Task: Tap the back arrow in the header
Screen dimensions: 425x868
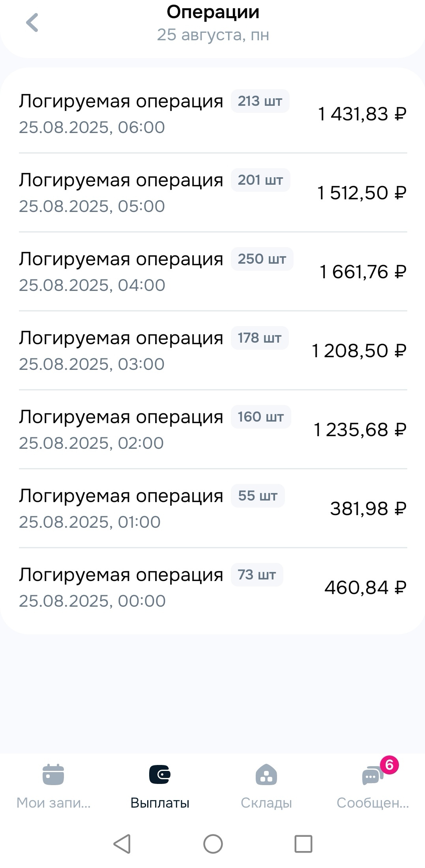Action: click(32, 22)
